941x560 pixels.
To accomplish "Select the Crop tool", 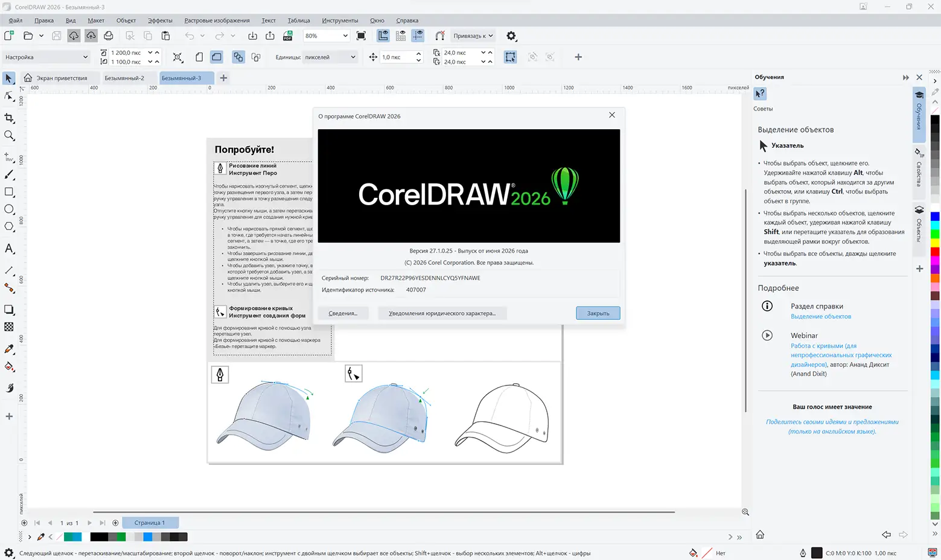I will click(9, 118).
